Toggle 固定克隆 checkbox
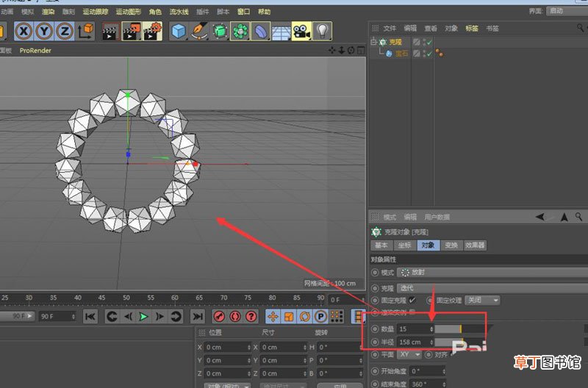The image size is (588, 388). click(x=412, y=300)
